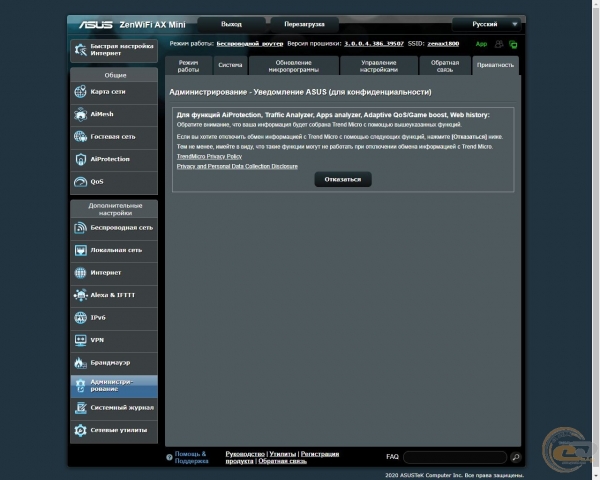
Task: Click the FAQ label in the footer
Action: point(392,457)
